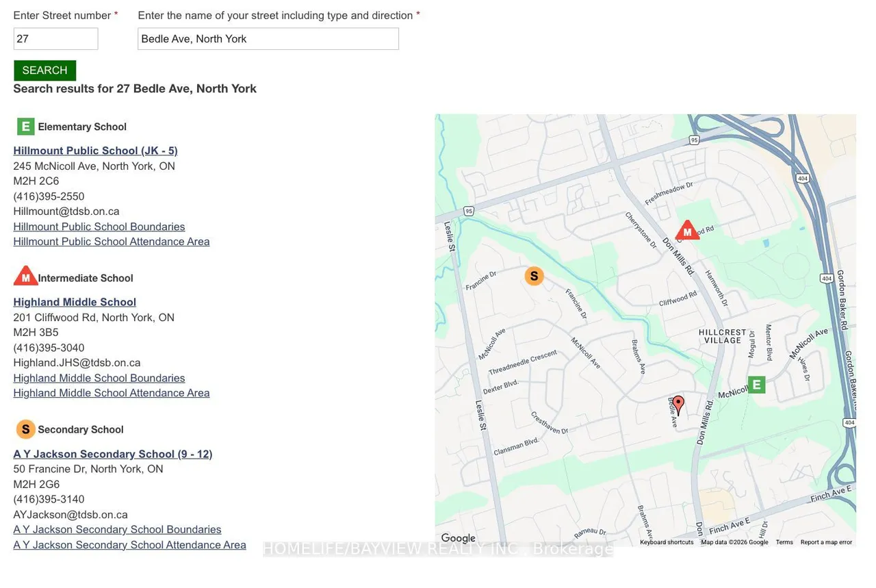Click the route 95 shield near Leslie St
876x588 pixels.
tap(469, 212)
